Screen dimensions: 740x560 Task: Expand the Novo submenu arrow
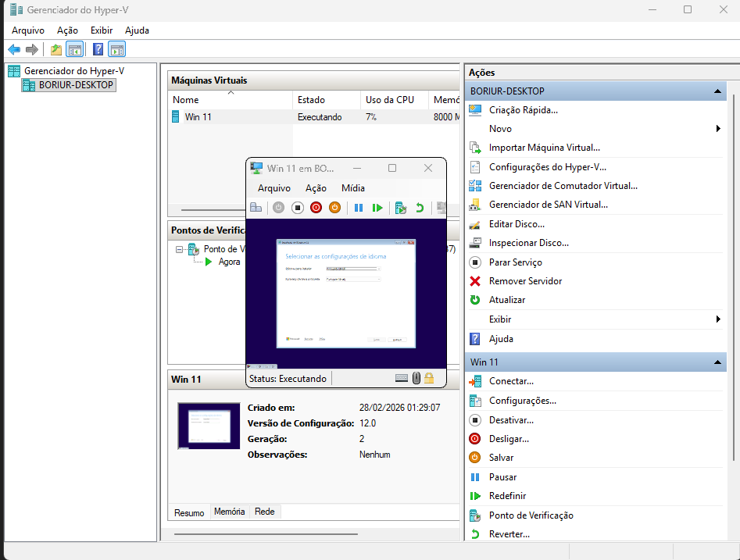tap(718, 128)
